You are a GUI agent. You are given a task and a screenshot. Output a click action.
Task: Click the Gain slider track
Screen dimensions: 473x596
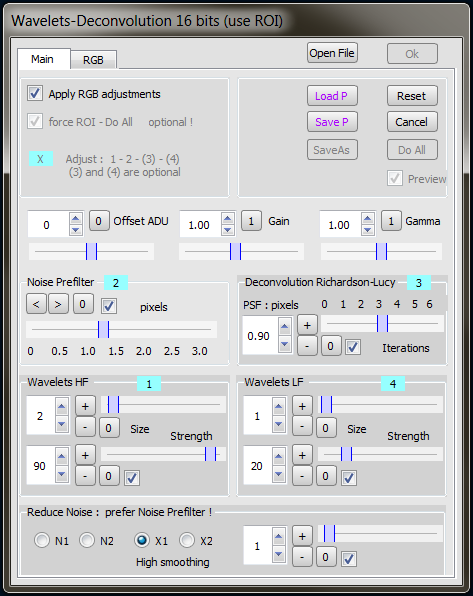241,252
